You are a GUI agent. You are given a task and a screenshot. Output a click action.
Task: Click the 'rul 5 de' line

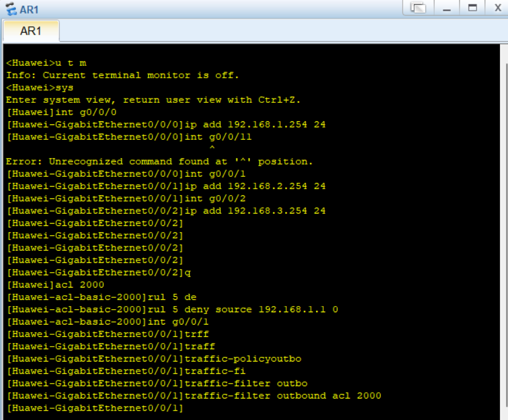[102, 297]
